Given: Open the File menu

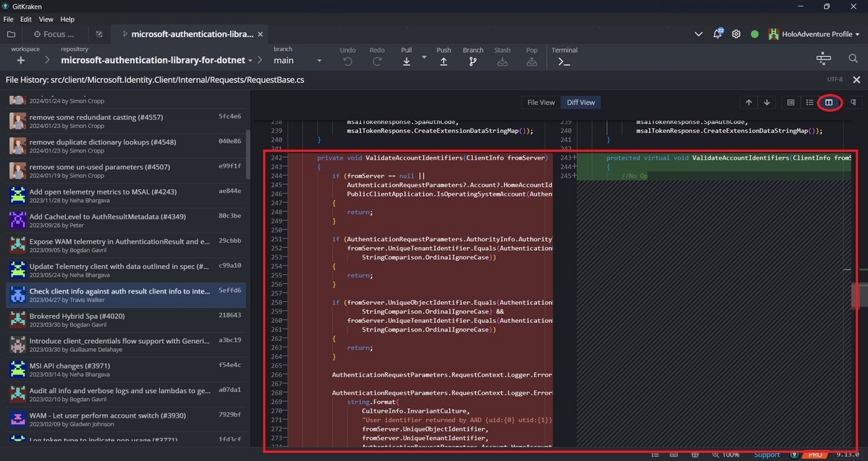Looking at the screenshot, I should point(9,20).
